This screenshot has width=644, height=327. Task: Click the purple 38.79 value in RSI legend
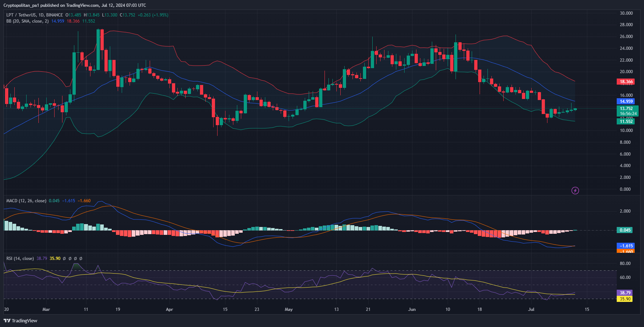coord(42,259)
